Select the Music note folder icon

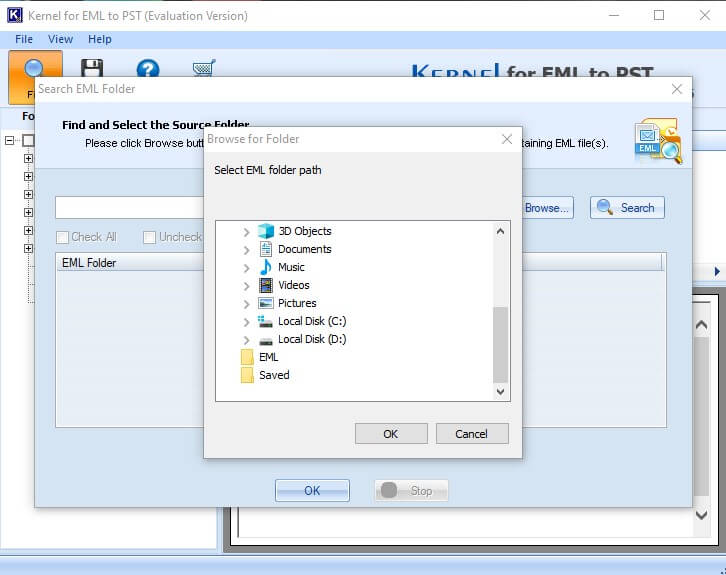[x=266, y=267]
